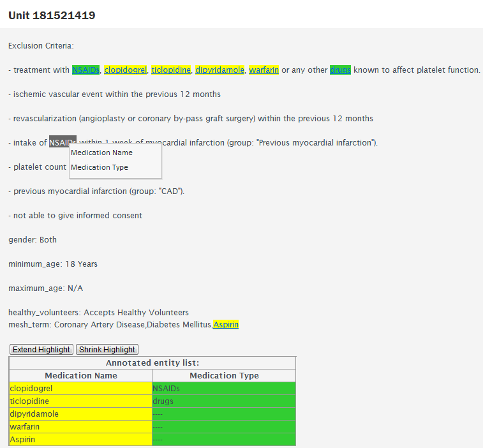Click green-highlighted NSAIDs in the first criterion
Screen dimensions: 483x448
tap(85, 70)
